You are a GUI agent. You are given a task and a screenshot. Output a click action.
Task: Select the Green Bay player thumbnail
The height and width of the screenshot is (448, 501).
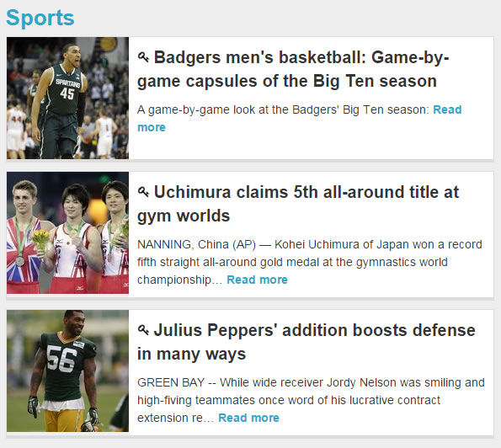[x=67, y=371]
